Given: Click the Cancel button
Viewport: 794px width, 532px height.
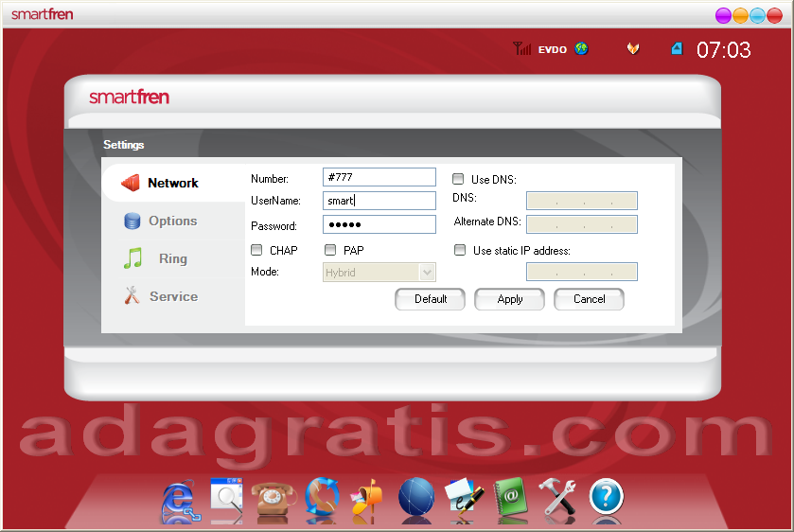Looking at the screenshot, I should pyautogui.click(x=589, y=299).
